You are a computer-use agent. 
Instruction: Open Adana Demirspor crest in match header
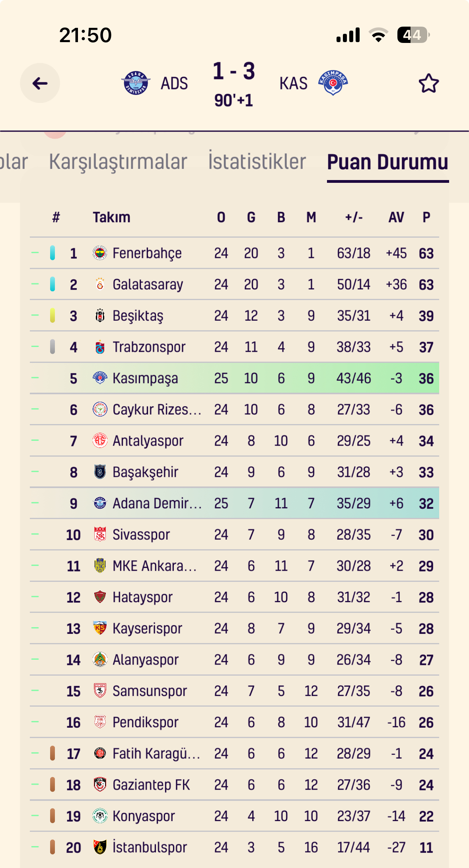pyautogui.click(x=136, y=83)
